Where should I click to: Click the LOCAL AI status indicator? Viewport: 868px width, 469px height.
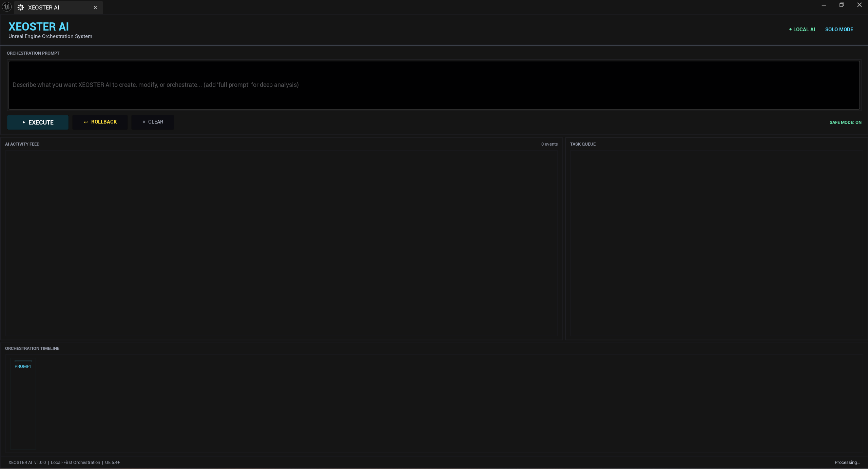802,30
